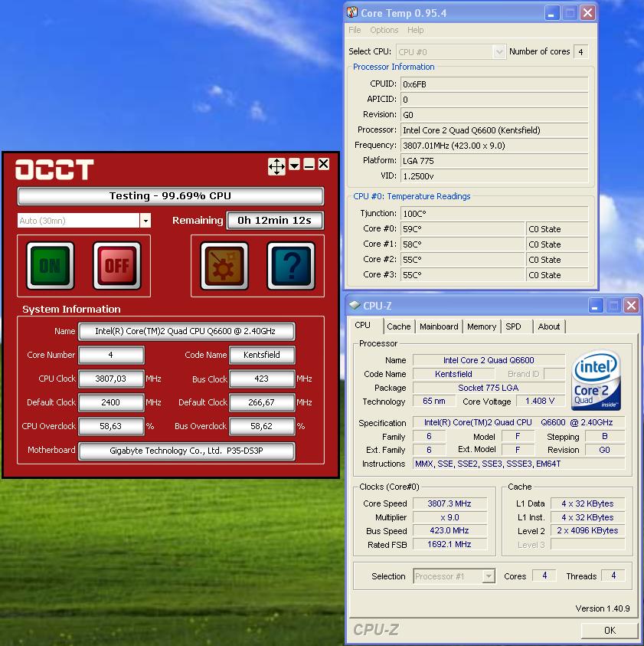Image resolution: width=644 pixels, height=646 pixels.
Task: Click OCCT CPU Overclock value 58,63
Action: [111, 426]
